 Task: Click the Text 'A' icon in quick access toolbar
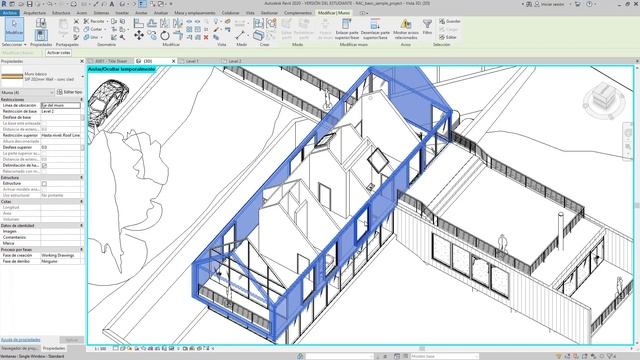[111, 4]
